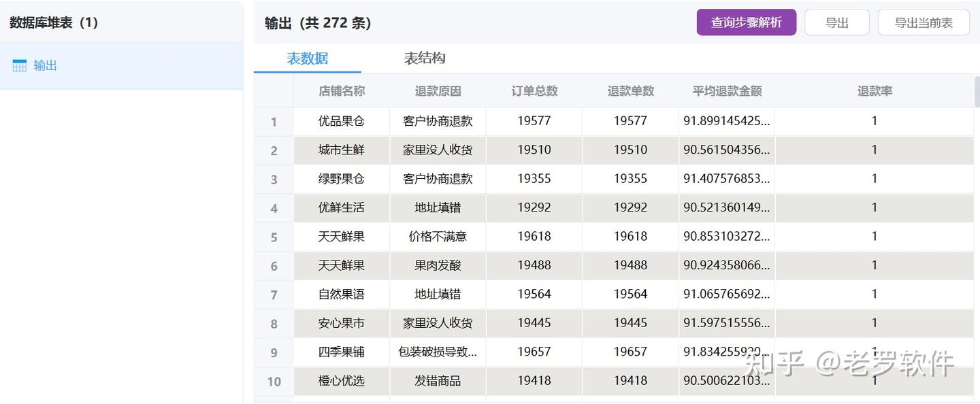This screenshot has width=980, height=404.
Task: Select row number 9
Action: (x=274, y=353)
